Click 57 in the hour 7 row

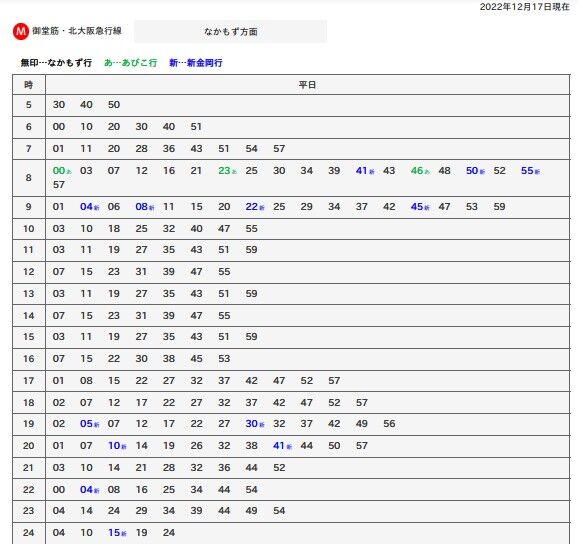point(279,149)
